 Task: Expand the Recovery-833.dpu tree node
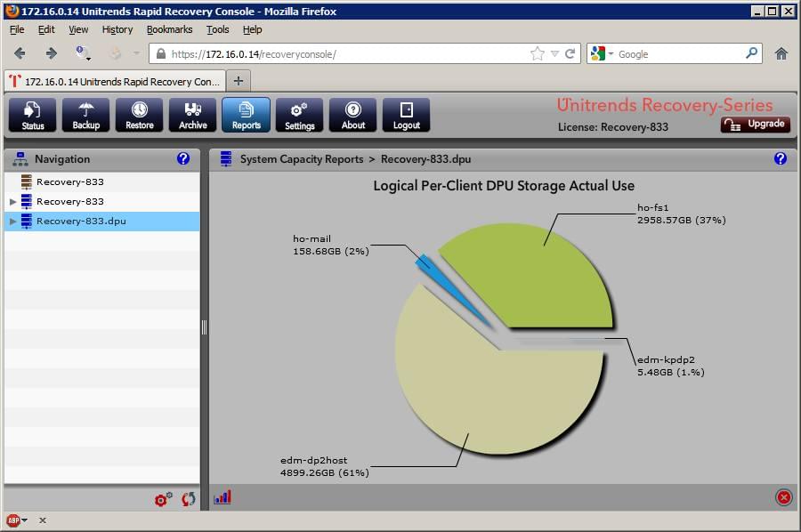tap(12, 221)
